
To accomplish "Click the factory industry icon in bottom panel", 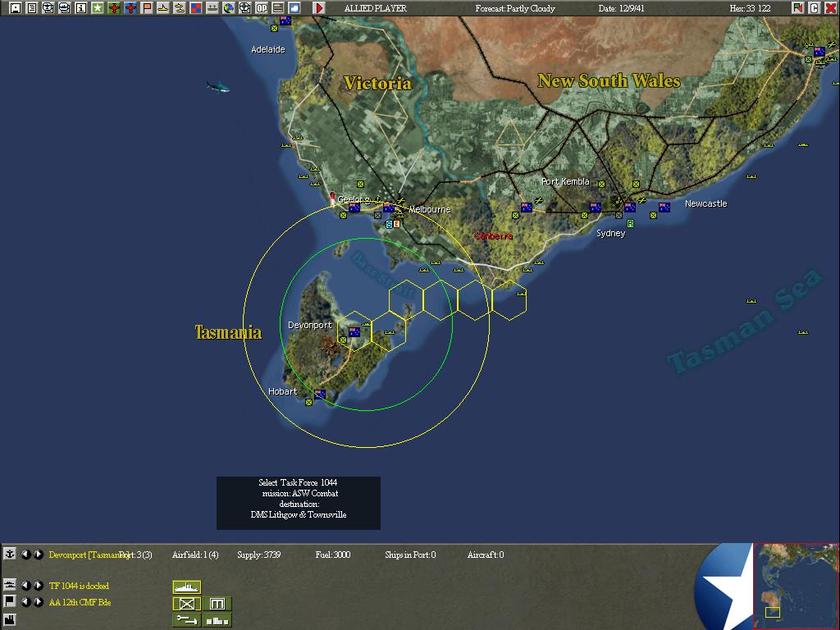I will tap(10, 620).
